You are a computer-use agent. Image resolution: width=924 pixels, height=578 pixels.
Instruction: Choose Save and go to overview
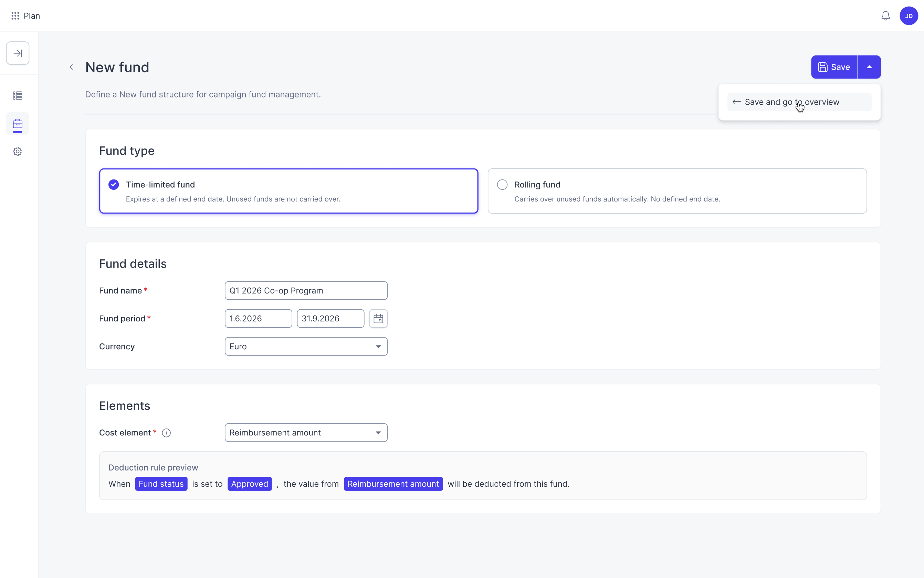[799, 102]
